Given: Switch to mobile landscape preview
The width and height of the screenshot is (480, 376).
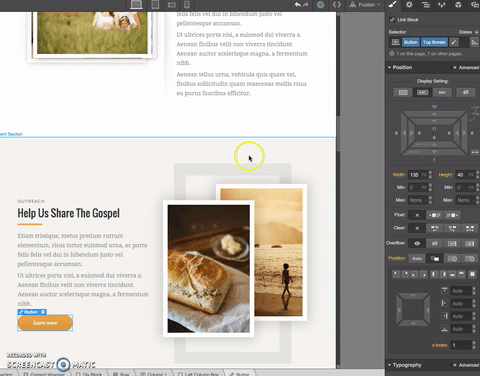Looking at the screenshot, I should click(171, 5).
